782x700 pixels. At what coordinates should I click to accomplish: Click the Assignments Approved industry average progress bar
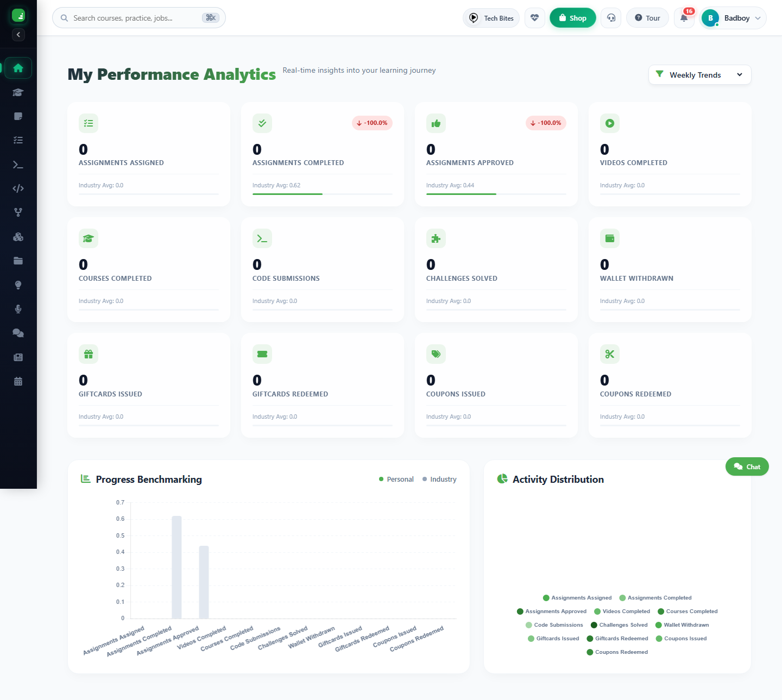click(x=496, y=194)
